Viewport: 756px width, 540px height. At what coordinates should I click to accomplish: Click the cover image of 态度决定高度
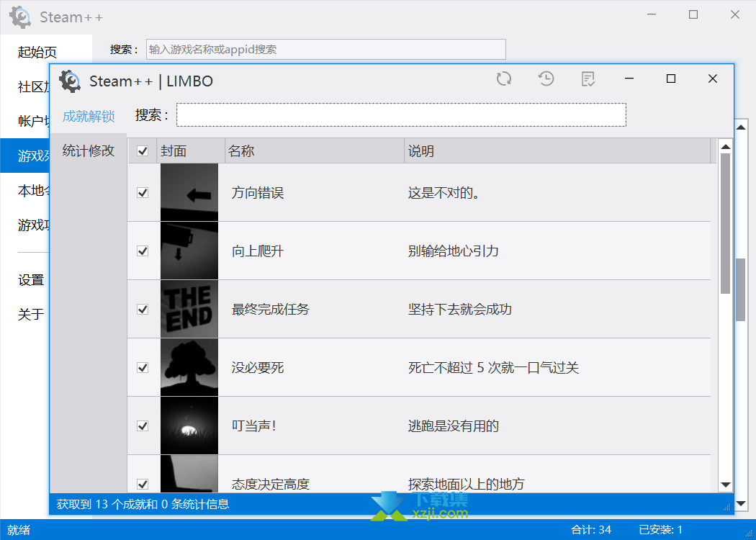(x=189, y=474)
